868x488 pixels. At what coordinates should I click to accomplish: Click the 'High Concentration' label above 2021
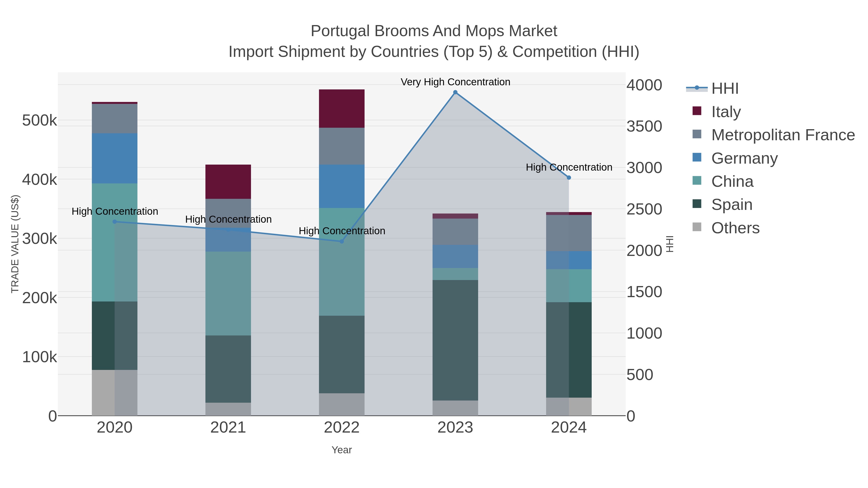click(x=228, y=219)
